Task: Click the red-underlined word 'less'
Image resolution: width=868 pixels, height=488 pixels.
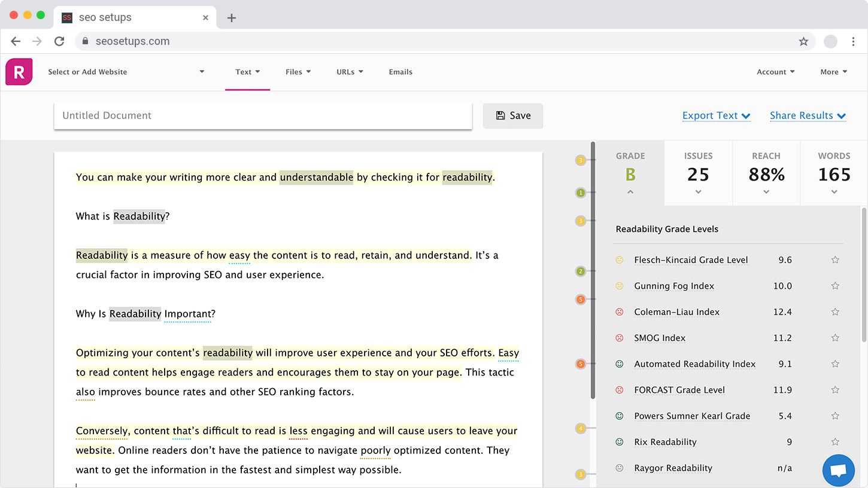Action: click(x=298, y=431)
